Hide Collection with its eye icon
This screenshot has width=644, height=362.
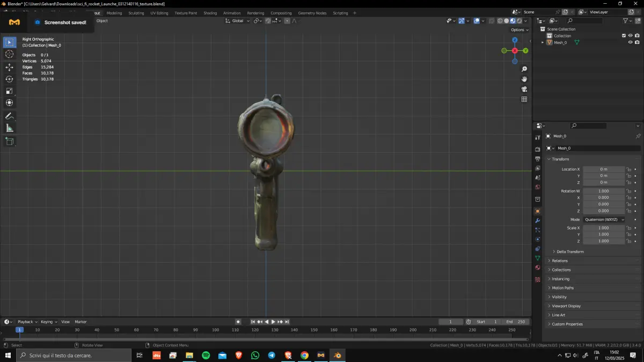[x=630, y=35]
